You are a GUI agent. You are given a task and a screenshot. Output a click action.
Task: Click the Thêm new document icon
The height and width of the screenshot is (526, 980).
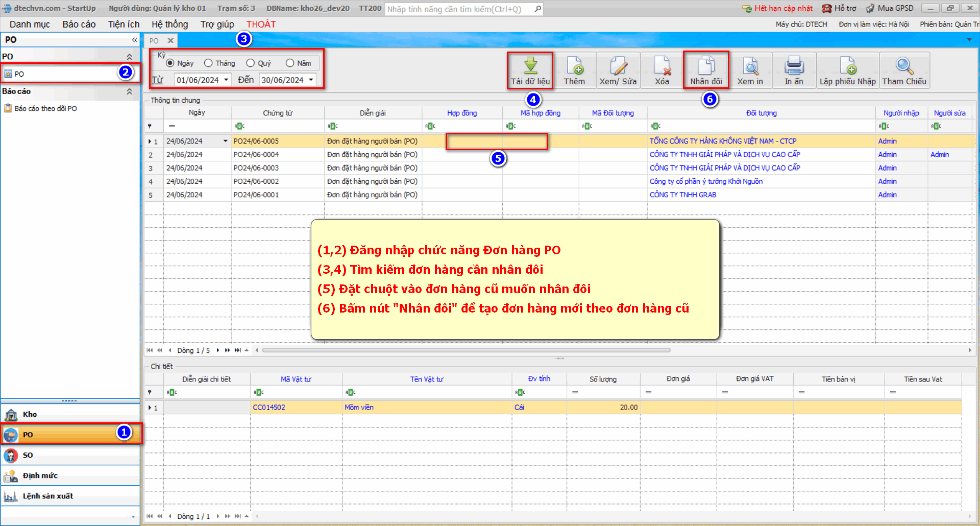[x=574, y=66]
